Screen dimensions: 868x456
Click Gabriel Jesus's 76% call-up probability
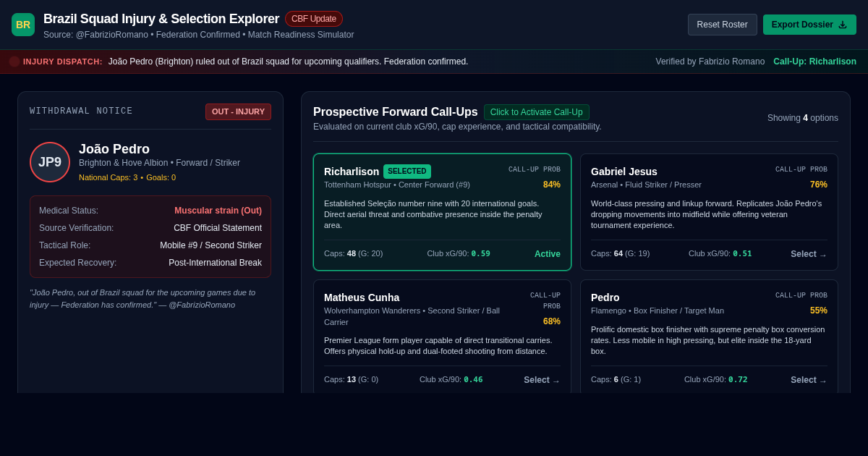pos(819,185)
